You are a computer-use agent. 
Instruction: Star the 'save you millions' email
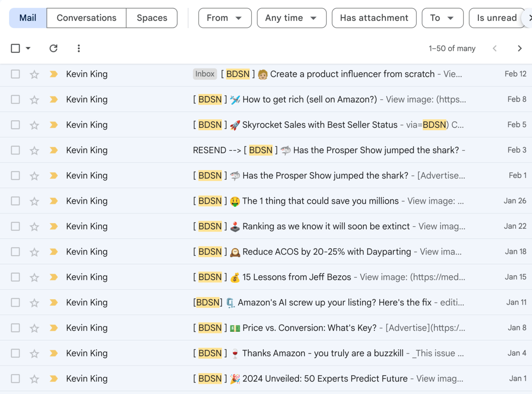tap(35, 201)
